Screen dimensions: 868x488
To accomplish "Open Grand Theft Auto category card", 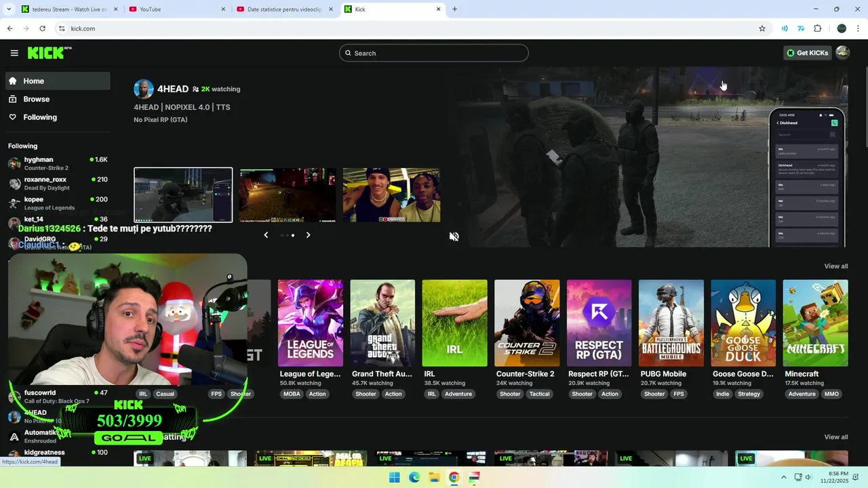I will tap(382, 323).
